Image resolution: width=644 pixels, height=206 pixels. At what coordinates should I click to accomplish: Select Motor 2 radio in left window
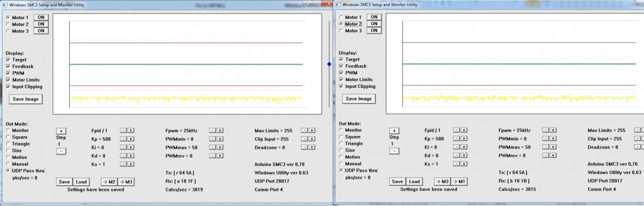(x=8, y=25)
